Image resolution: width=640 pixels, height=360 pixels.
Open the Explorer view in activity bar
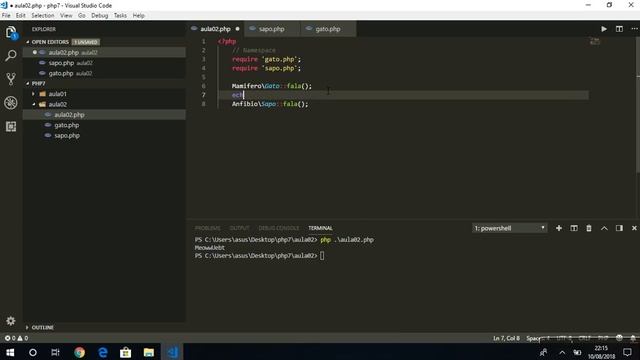coord(11,32)
